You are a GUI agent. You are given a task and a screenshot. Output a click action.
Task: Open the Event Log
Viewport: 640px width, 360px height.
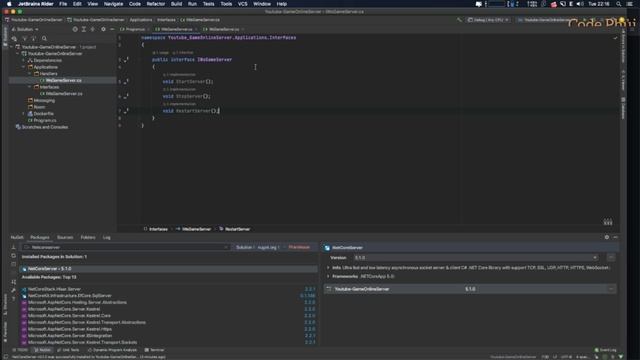605,350
